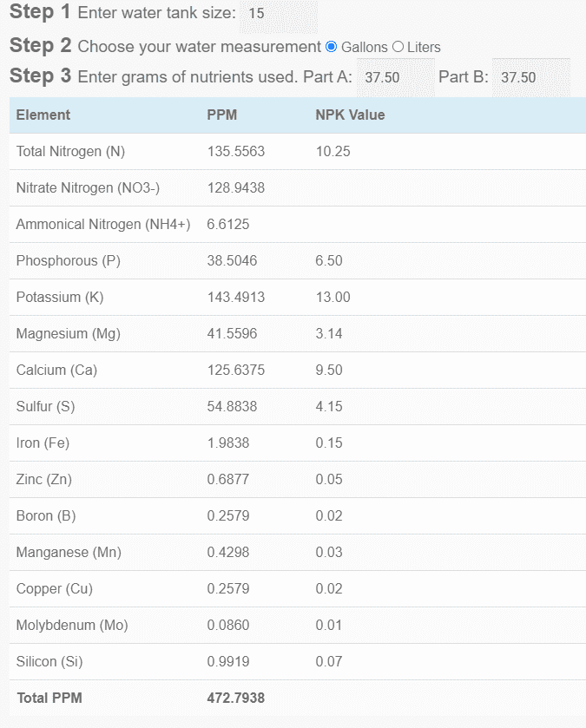The image size is (586, 728).
Task: Click the Part A grams input field
Action: click(396, 77)
